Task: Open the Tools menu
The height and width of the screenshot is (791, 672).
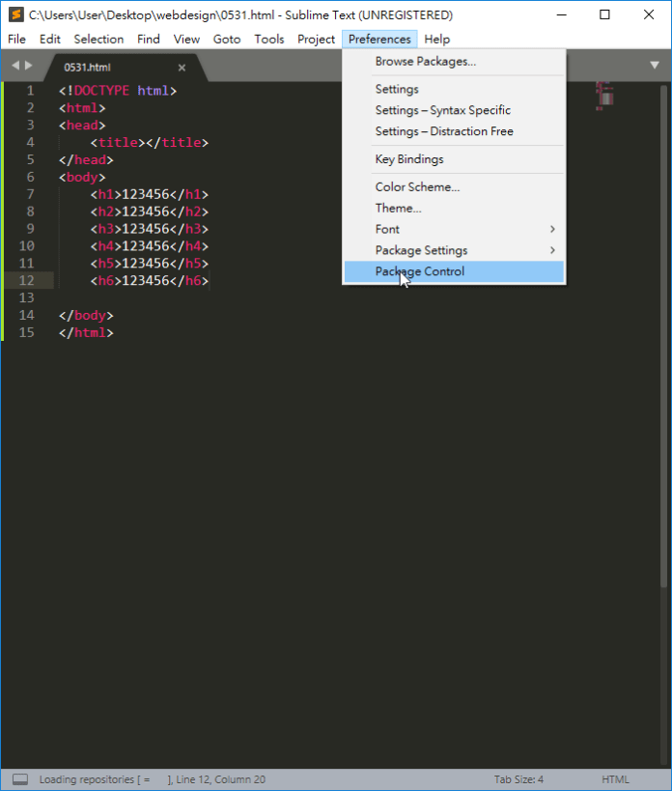Action: (269, 39)
